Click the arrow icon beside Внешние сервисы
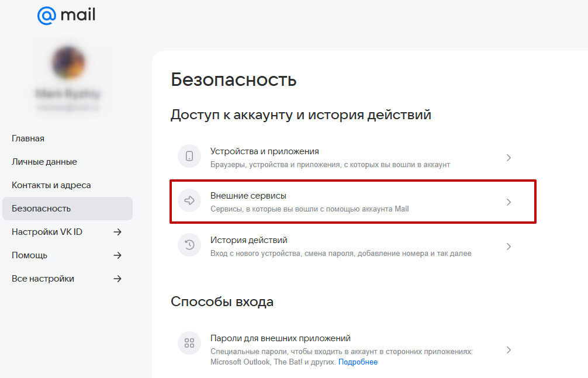 click(x=189, y=201)
